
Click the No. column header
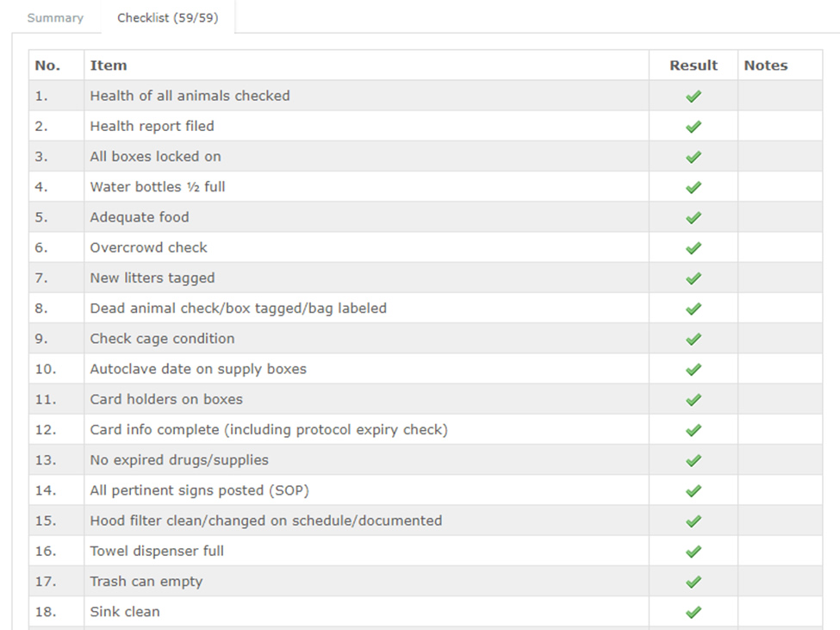[x=47, y=65]
